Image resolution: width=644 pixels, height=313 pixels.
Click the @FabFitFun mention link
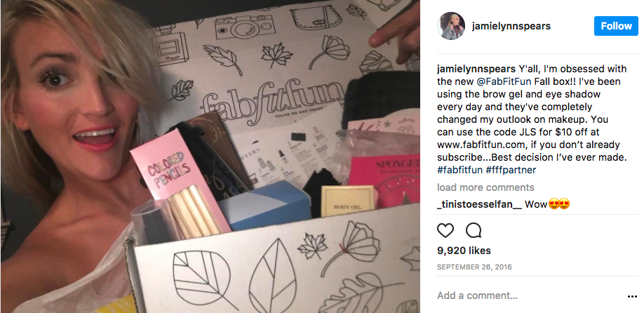click(500, 81)
